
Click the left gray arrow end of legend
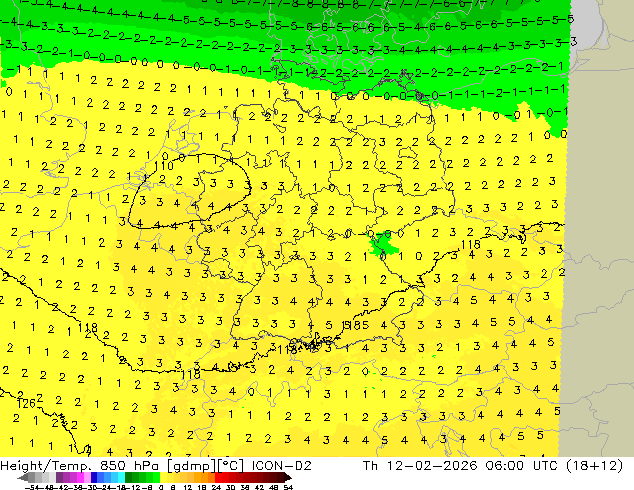(23, 478)
